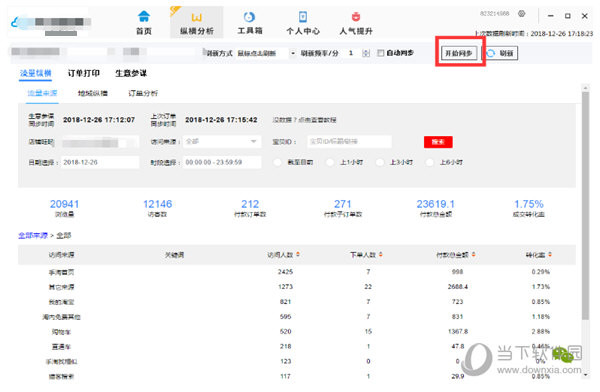Select the 我的淘宝 source row
Screen dimensions: 600x392
297,302
